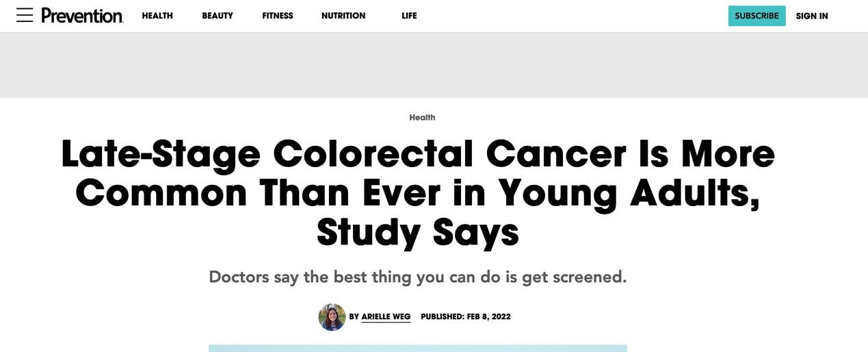868x352 pixels.
Task: Click the subtitle about getting screened
Action: 418,277
